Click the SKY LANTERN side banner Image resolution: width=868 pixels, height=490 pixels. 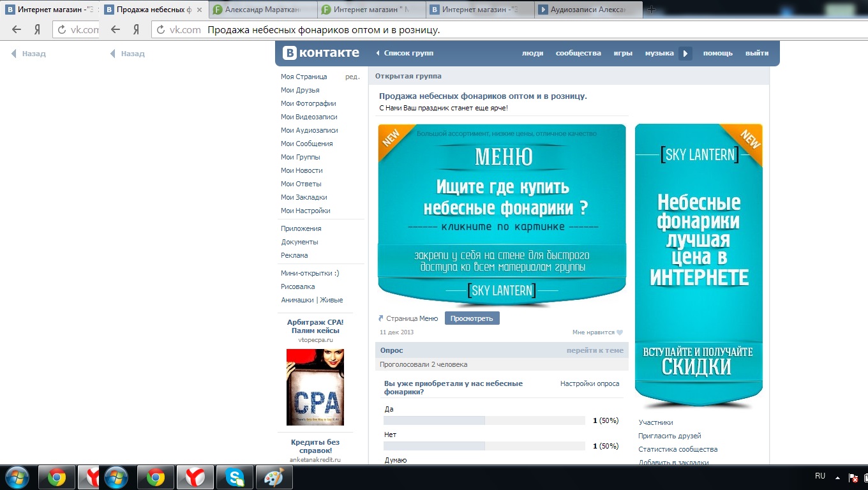click(x=699, y=266)
